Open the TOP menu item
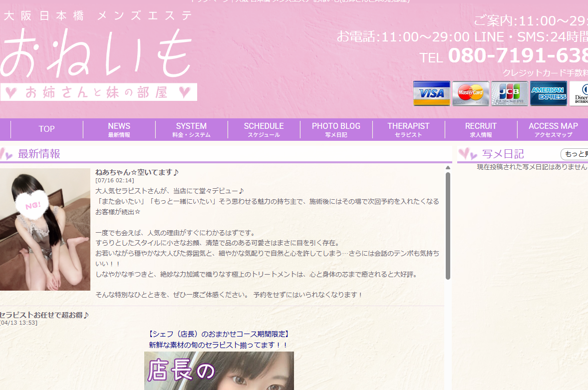 click(46, 129)
